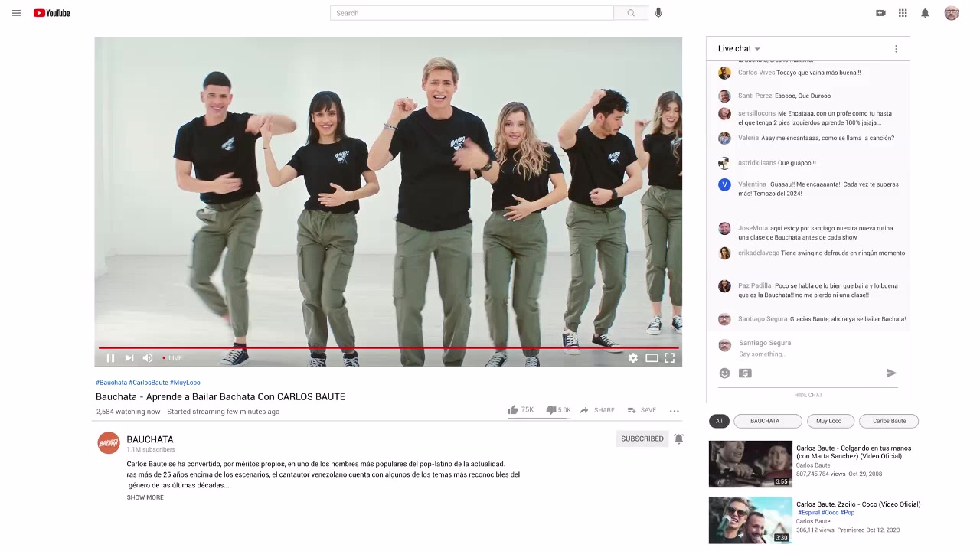This screenshot has height=551, width=980.
Task: Open live chat options menu
Action: tap(896, 49)
